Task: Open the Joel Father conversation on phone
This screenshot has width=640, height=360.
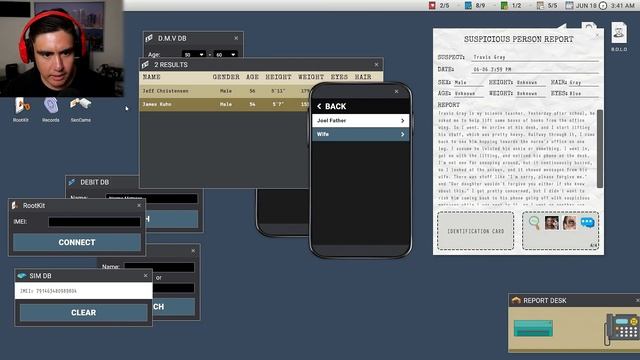Action: click(x=360, y=120)
